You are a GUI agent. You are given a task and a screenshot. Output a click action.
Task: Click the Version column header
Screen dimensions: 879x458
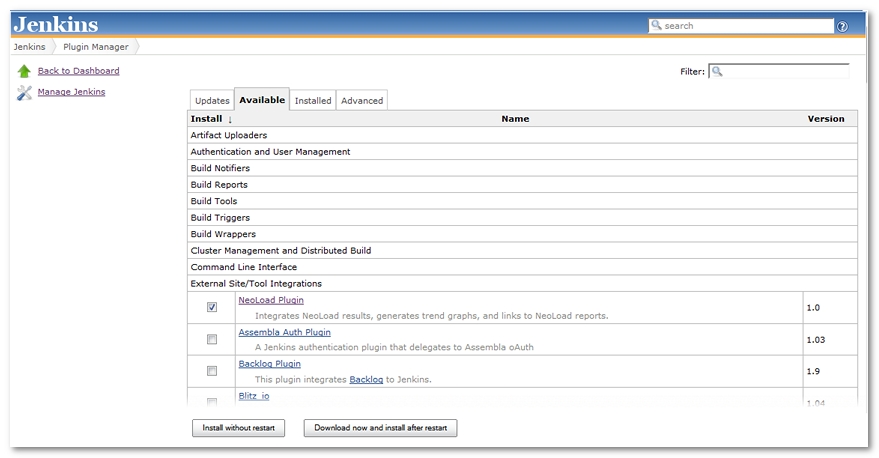pos(826,119)
